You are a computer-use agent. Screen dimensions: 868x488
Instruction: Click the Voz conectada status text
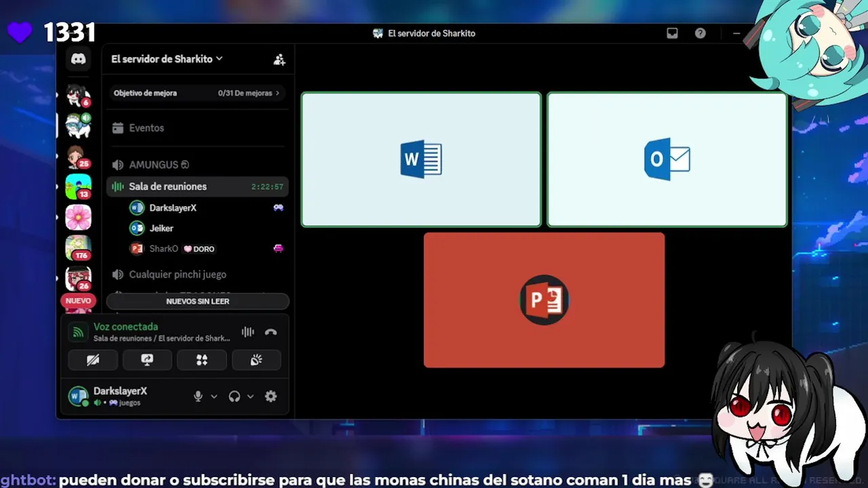(x=125, y=327)
